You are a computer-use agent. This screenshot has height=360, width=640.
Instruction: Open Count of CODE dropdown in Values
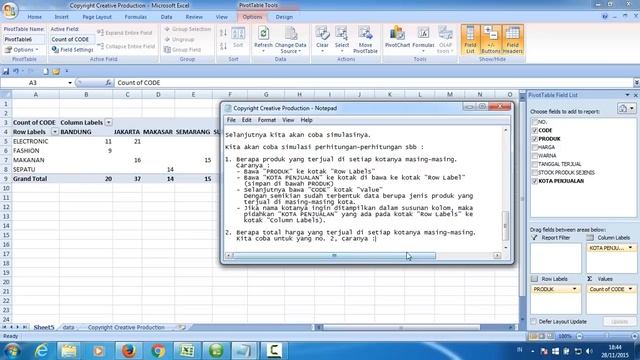tap(630, 289)
